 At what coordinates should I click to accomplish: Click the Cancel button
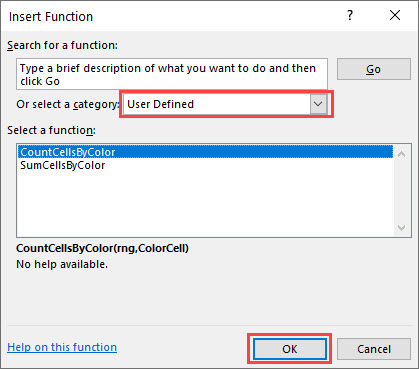tap(374, 349)
